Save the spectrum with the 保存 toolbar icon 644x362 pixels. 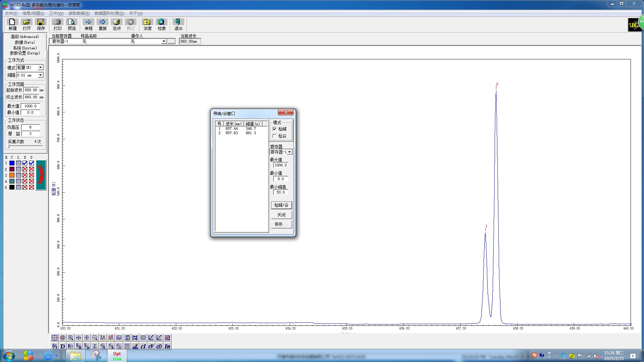[x=41, y=24]
